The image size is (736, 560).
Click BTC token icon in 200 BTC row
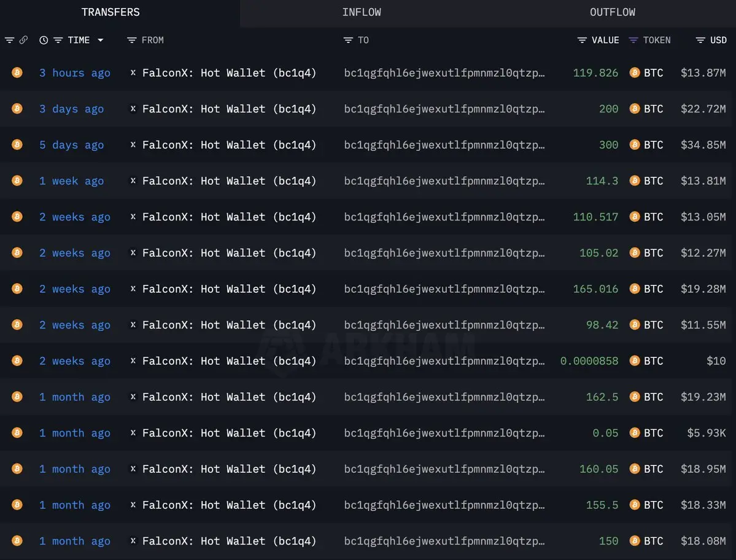point(635,109)
